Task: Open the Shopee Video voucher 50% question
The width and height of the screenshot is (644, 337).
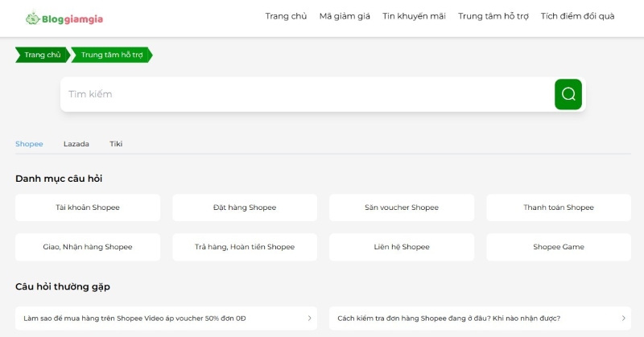Action: coord(166,319)
